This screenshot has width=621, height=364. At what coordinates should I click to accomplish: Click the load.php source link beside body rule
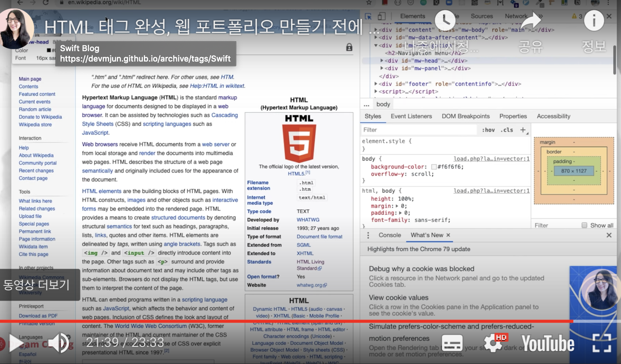(x=492, y=159)
